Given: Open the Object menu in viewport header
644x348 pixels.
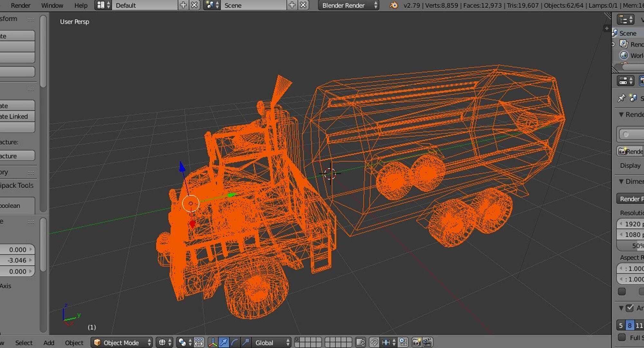Looking at the screenshot, I should pos(74,343).
